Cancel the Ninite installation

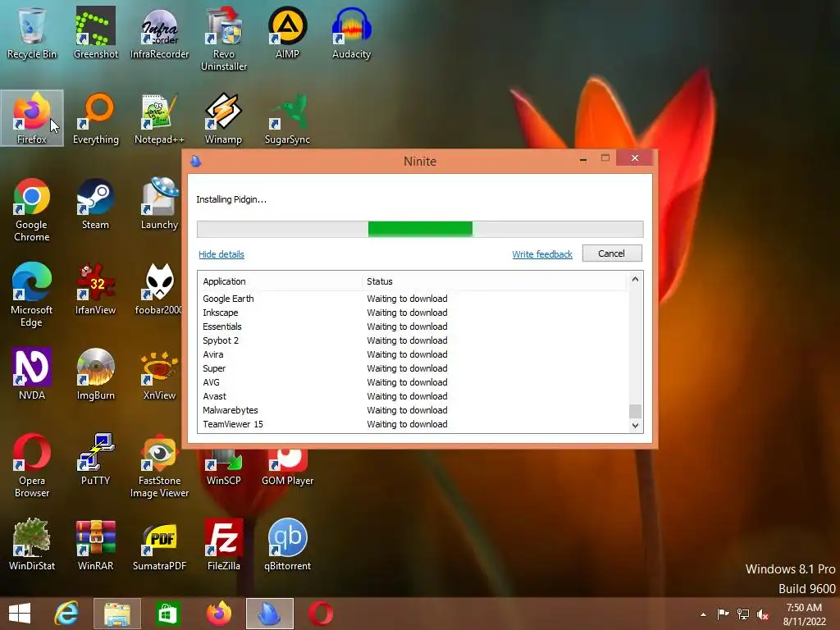[x=612, y=253]
